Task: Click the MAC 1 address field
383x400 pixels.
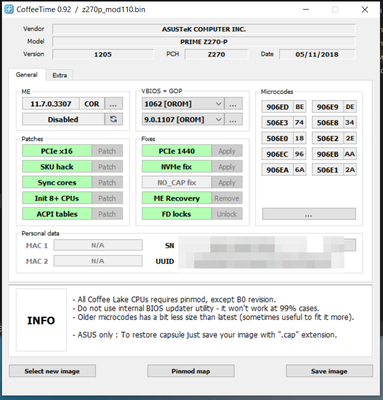Action: 98,245
